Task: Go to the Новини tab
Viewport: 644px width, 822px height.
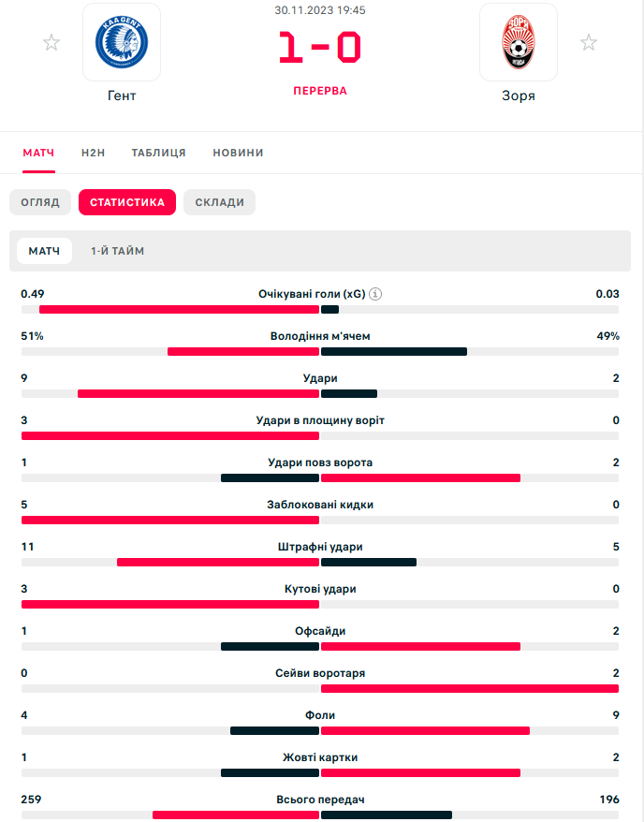Action: click(x=238, y=153)
